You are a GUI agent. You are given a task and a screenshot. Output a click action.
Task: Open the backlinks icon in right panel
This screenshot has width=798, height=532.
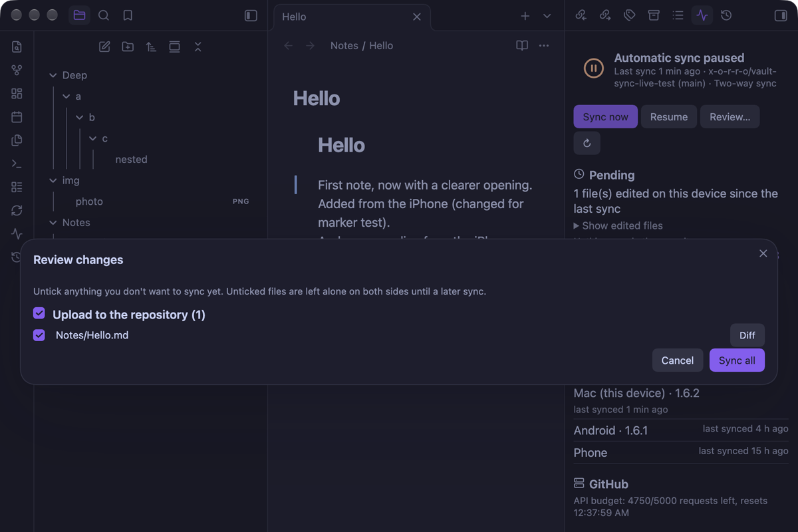[581, 15]
